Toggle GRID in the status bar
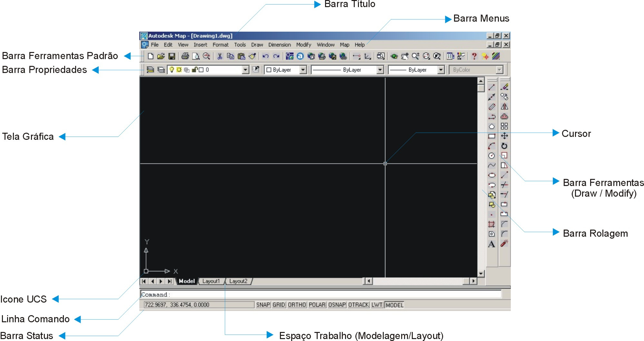644x341 pixels. 279,305
